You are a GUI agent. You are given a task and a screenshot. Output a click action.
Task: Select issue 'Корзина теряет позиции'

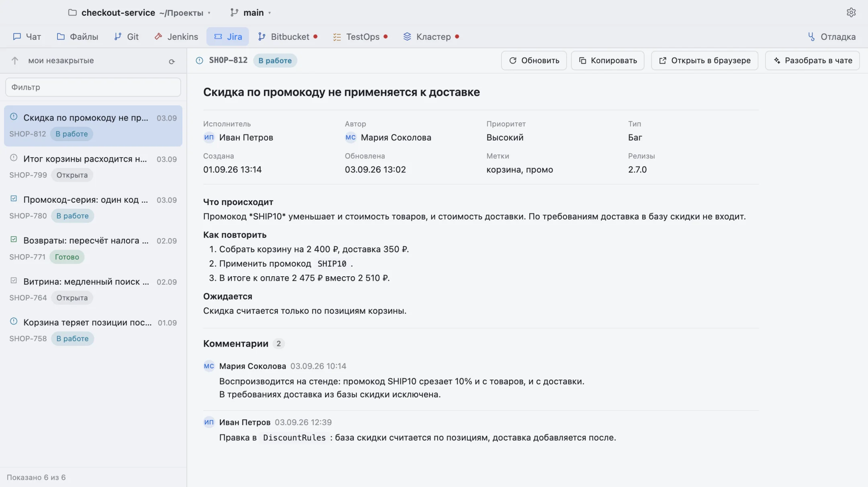click(x=93, y=330)
